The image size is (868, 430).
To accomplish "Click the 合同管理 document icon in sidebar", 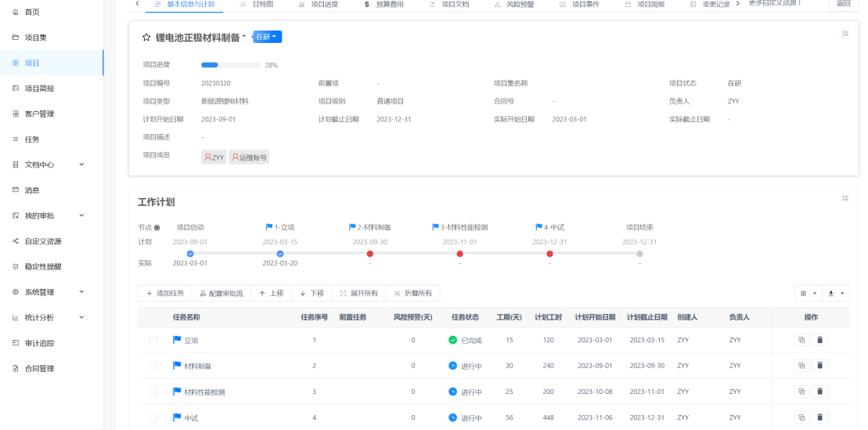I will [16, 368].
